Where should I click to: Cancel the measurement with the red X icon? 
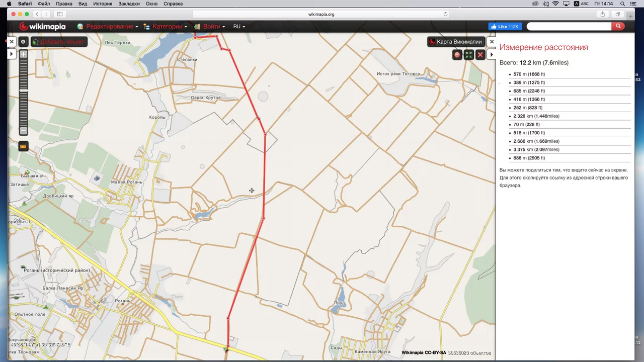tap(480, 55)
